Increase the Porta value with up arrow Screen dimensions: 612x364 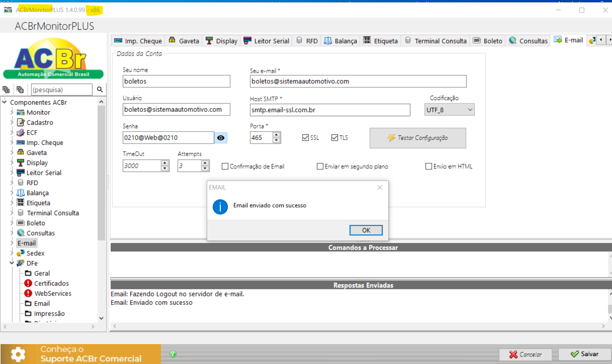point(276,135)
